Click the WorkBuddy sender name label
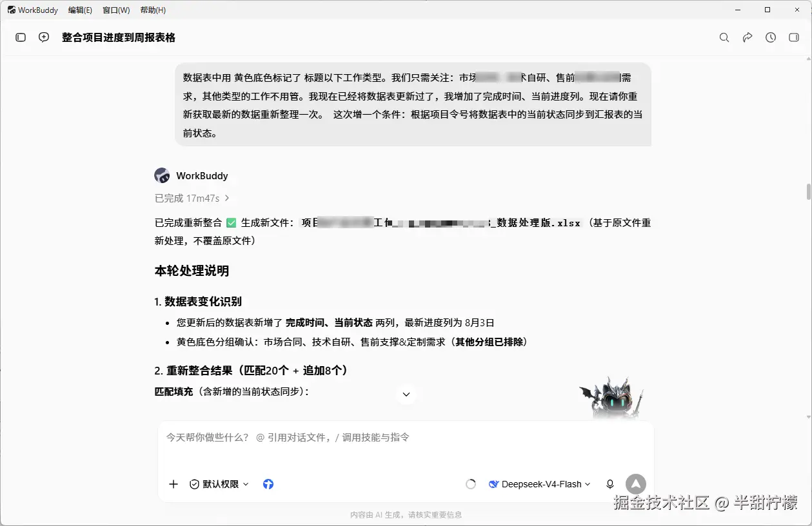Screen dimensions: 812x526 coord(202,175)
